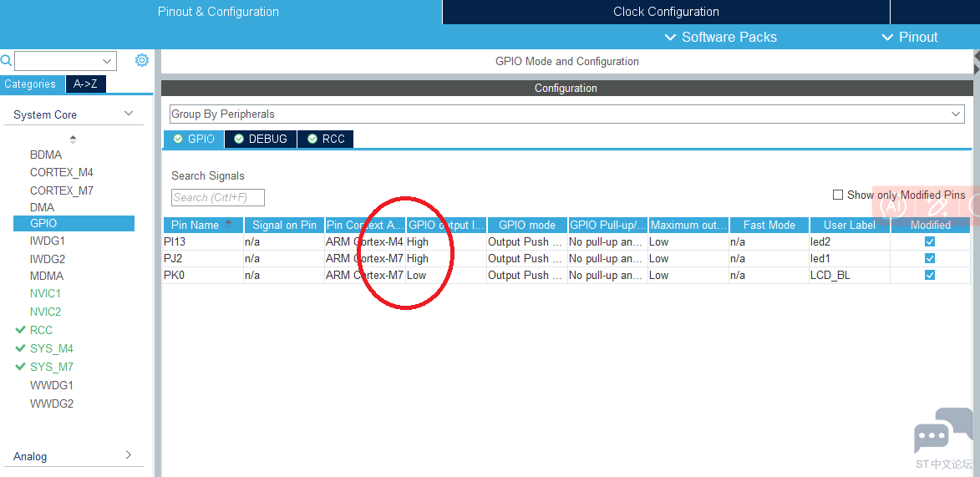
Task: Click the Maximum output column header
Action: point(688,225)
